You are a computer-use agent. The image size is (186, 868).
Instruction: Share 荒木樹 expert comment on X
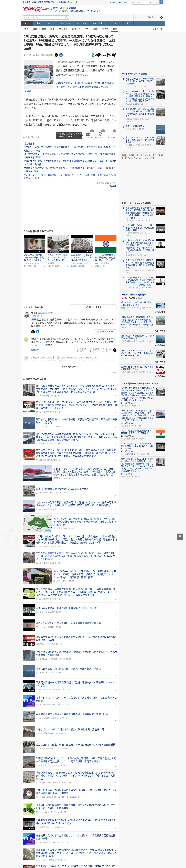click(33, 332)
